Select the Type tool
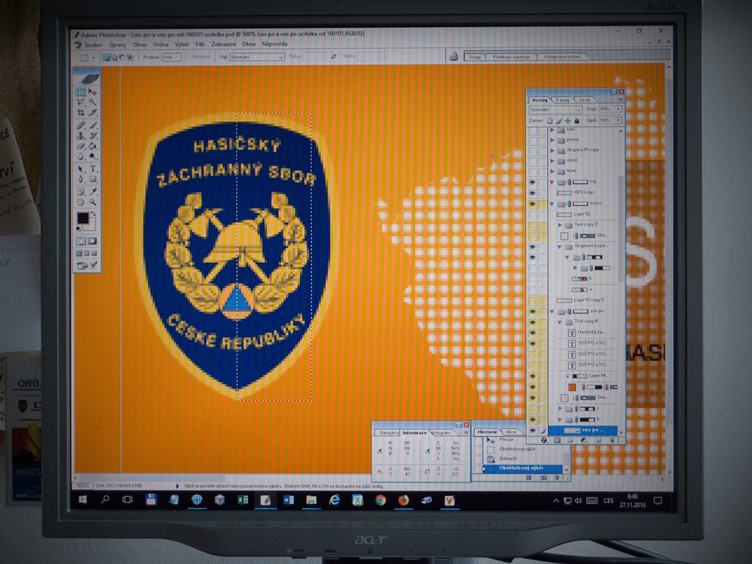Screen dimensions: 752x564 coord(93,169)
